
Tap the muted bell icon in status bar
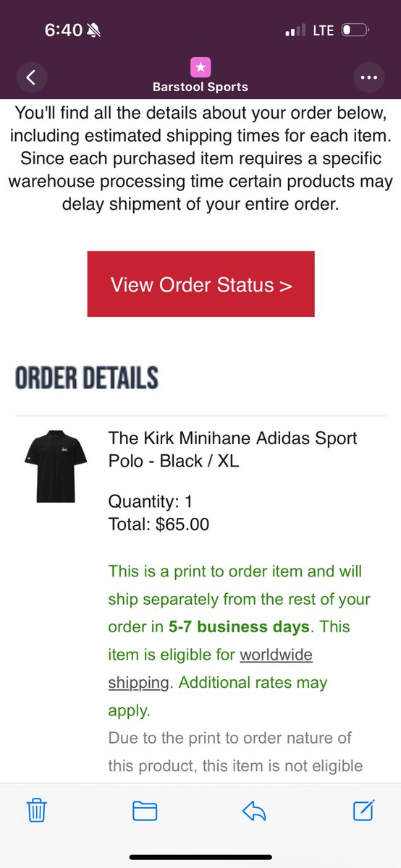(x=95, y=30)
